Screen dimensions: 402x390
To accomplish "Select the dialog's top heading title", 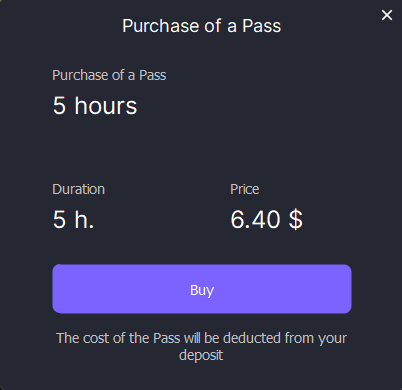I will tap(202, 26).
